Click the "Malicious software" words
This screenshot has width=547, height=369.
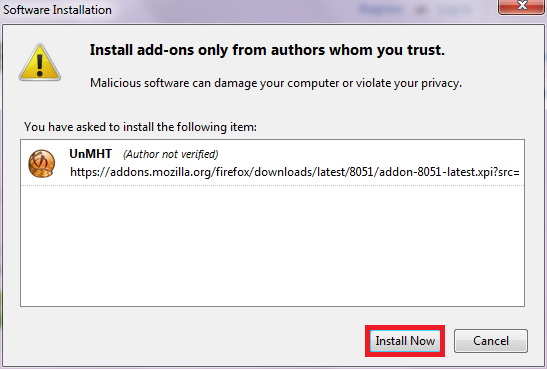[140, 83]
